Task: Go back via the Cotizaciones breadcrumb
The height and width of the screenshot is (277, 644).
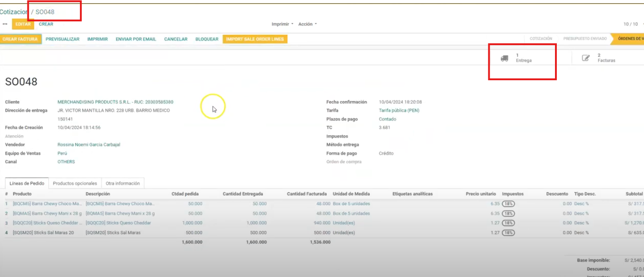Action: point(14,12)
